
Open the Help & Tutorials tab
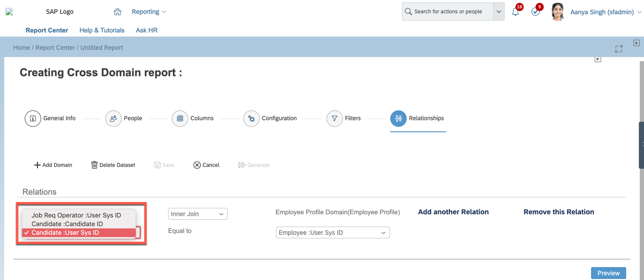(102, 30)
